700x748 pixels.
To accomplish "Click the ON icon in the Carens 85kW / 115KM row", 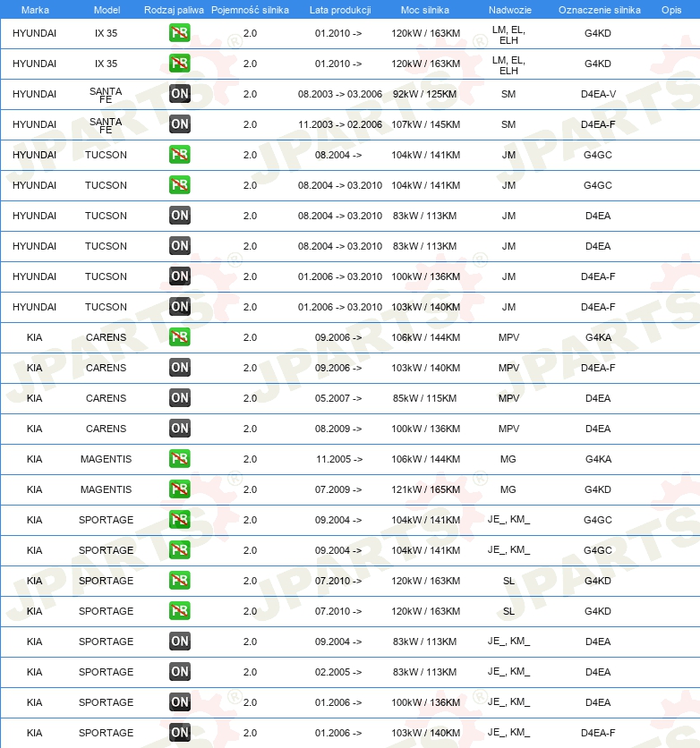I will tap(179, 398).
